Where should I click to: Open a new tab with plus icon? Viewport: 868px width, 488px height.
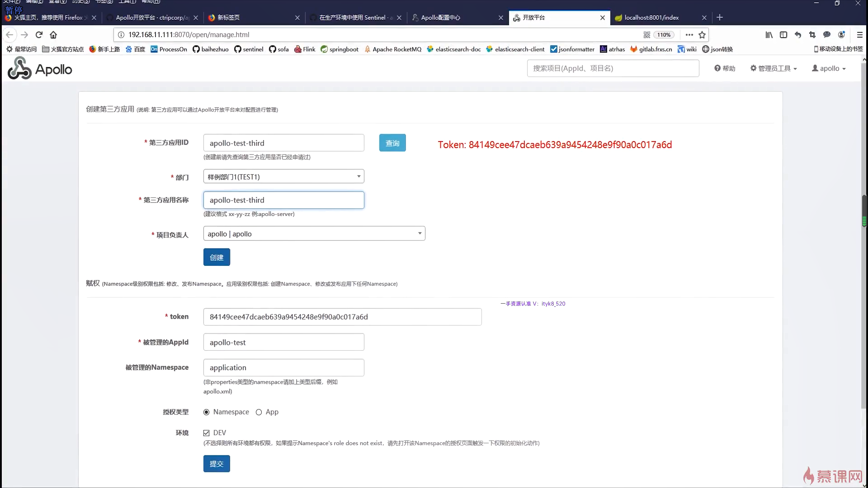pyautogui.click(x=720, y=18)
